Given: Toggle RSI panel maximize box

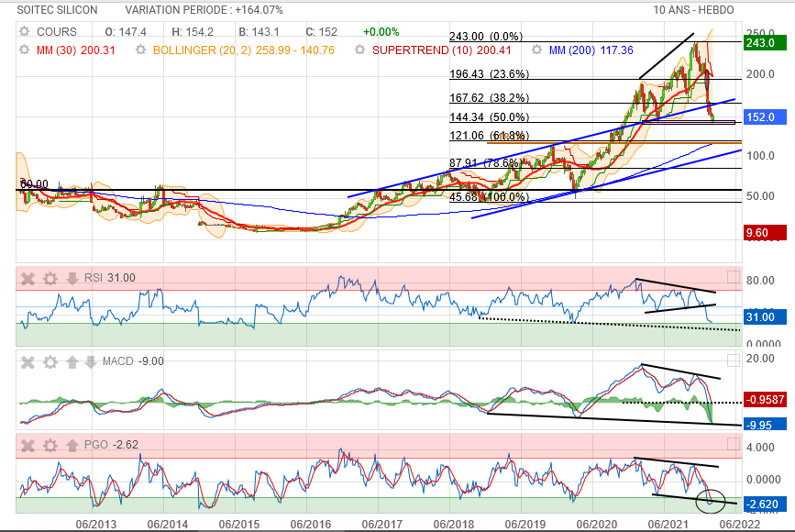Looking at the screenshot, I should [734, 277].
